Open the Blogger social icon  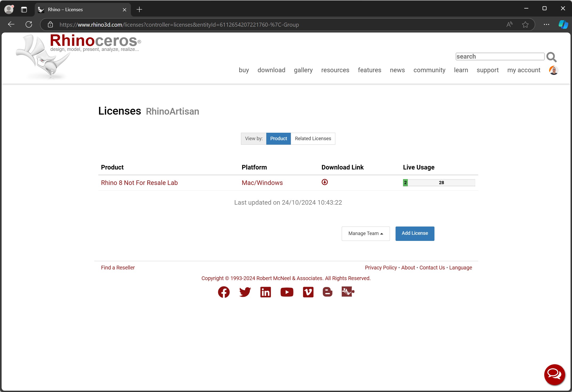click(328, 292)
